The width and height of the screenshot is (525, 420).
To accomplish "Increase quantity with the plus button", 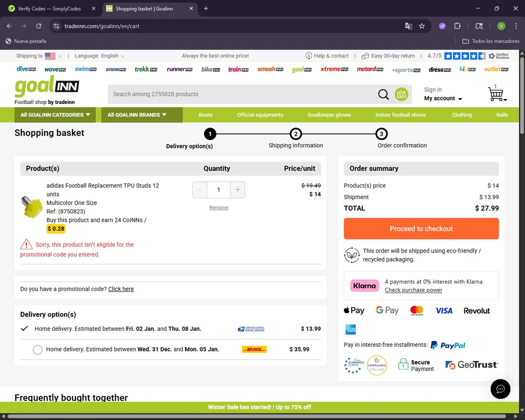I will click(238, 190).
